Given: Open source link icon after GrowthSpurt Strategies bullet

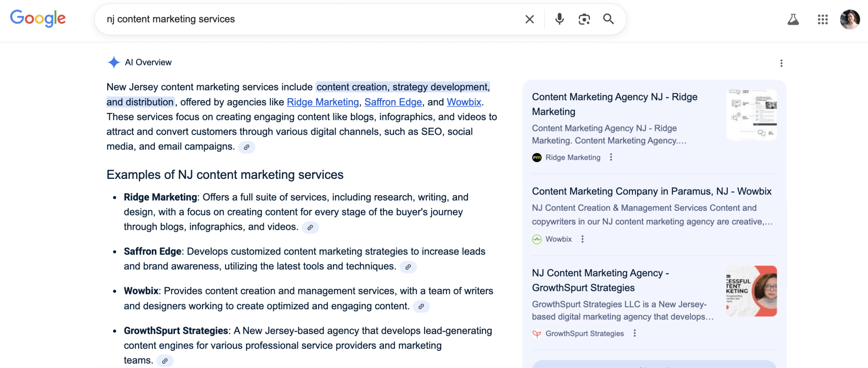Looking at the screenshot, I should click(165, 361).
